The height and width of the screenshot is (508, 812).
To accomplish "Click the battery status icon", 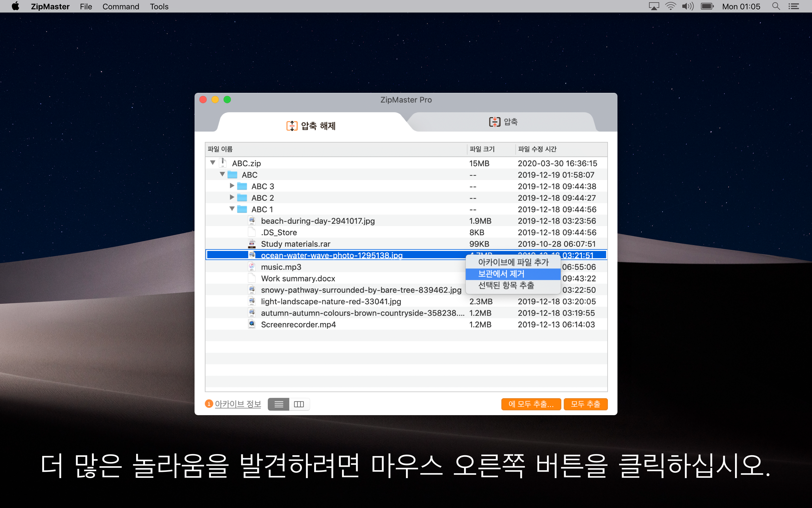I will tap(707, 6).
